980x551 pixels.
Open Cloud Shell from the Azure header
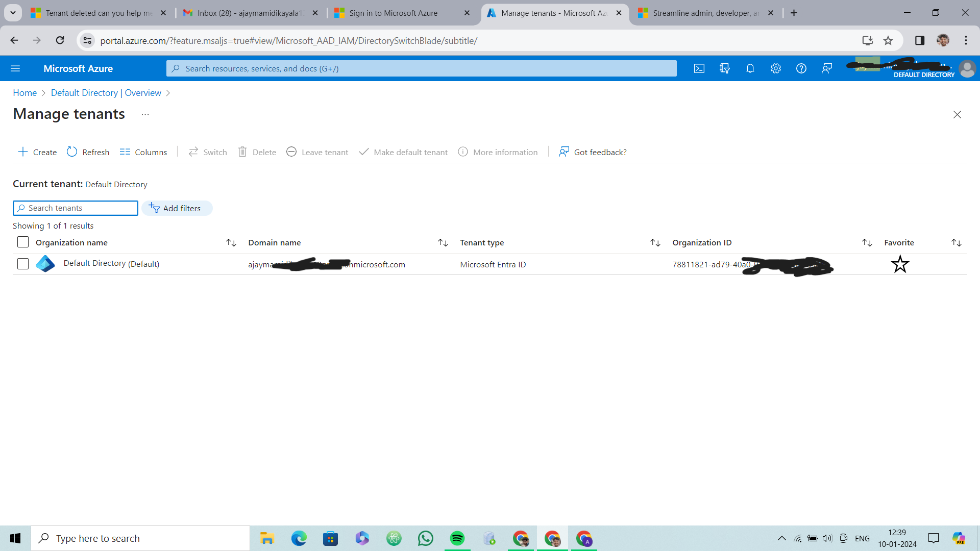pyautogui.click(x=699, y=68)
